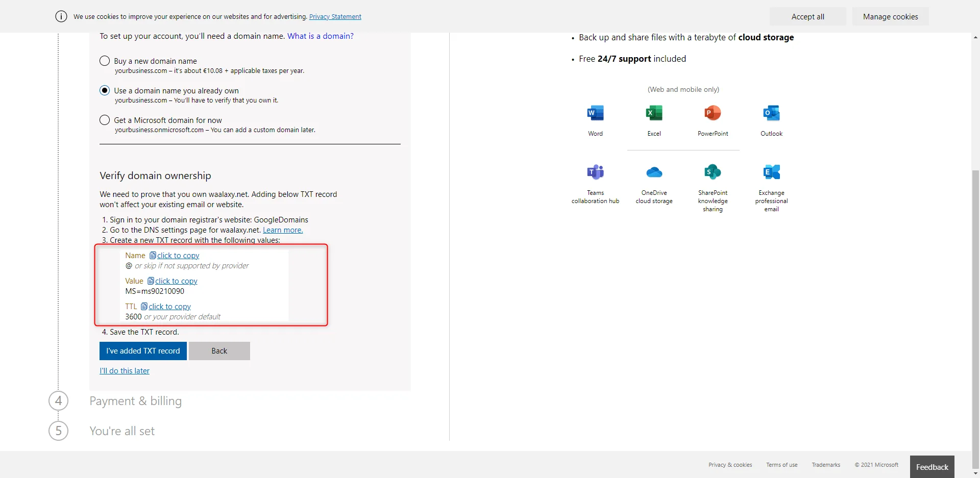Open Trademarks footer link

click(x=826, y=465)
